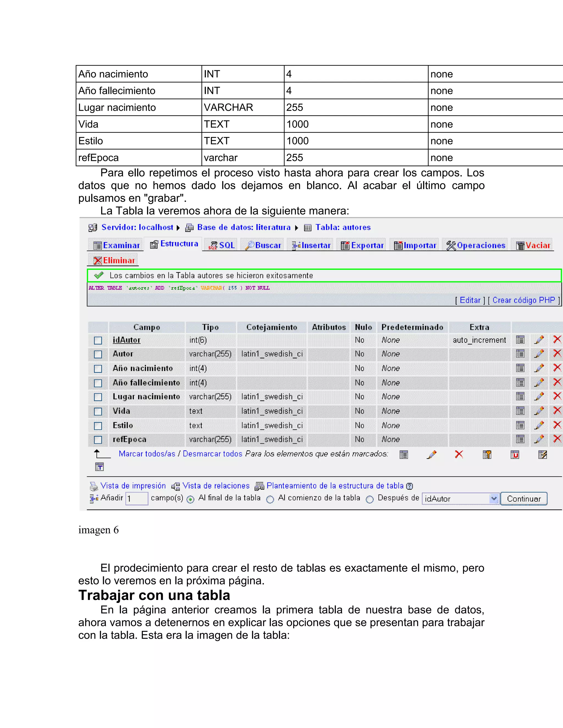Edit the Vida field pencil icon
This screenshot has height=728, width=563.
[x=539, y=411]
